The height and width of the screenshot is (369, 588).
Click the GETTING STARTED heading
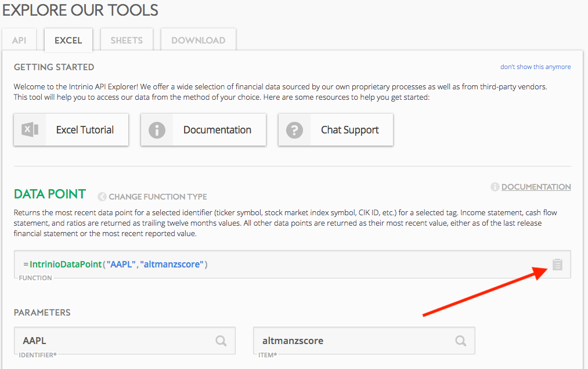click(54, 67)
